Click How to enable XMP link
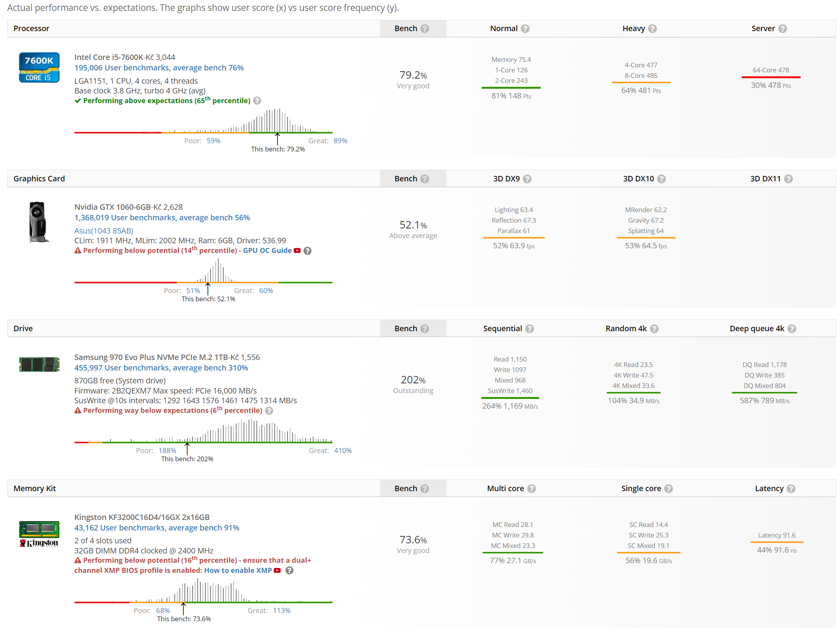The width and height of the screenshot is (840, 634). (238, 571)
